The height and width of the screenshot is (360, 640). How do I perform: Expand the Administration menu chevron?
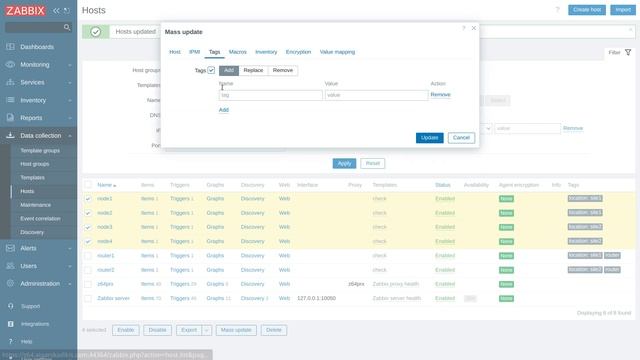point(70,284)
